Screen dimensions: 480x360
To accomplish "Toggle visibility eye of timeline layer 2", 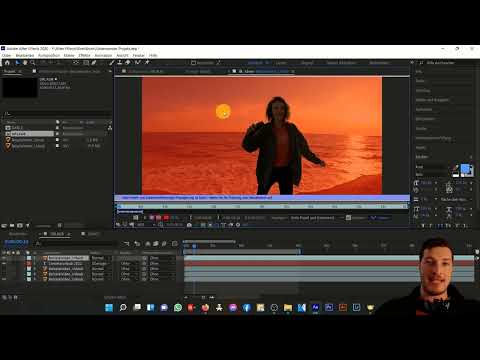I will pyautogui.click(x=4, y=263).
